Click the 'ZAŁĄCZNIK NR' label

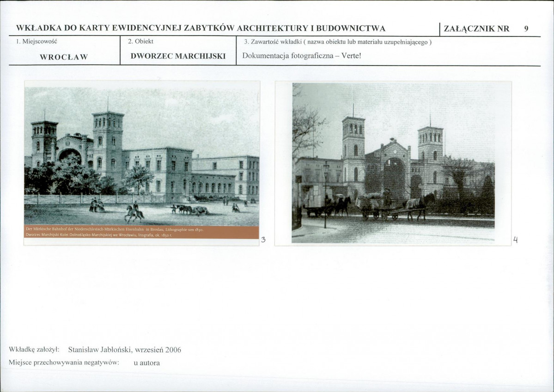coord(476,29)
